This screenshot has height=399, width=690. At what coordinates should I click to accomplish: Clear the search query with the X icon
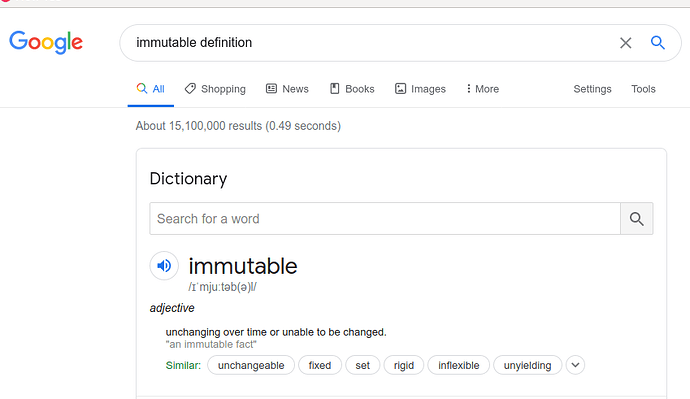(x=625, y=43)
